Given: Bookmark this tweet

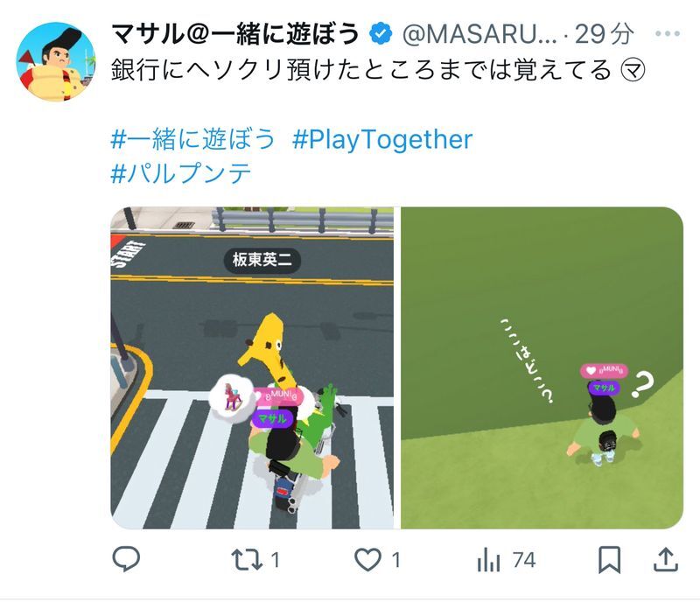Looking at the screenshot, I should tap(609, 560).
